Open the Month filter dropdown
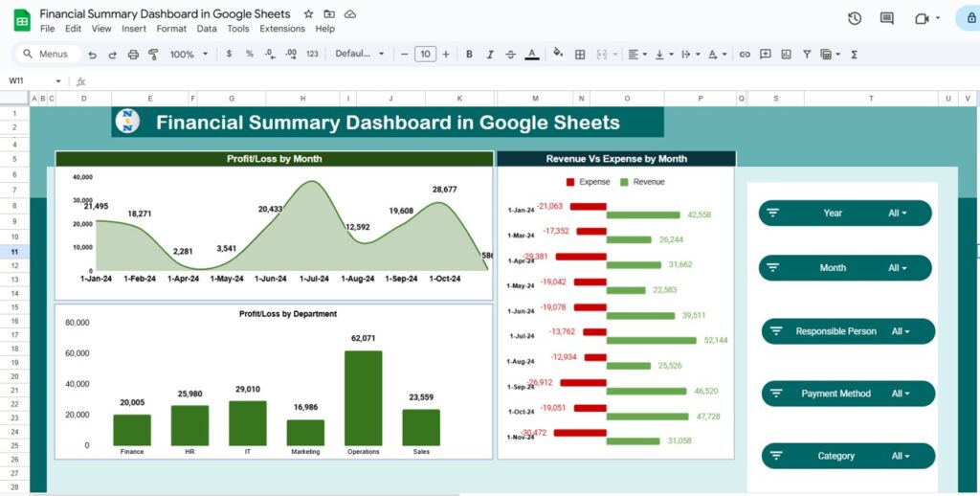This screenshot has width=980, height=496. click(845, 268)
